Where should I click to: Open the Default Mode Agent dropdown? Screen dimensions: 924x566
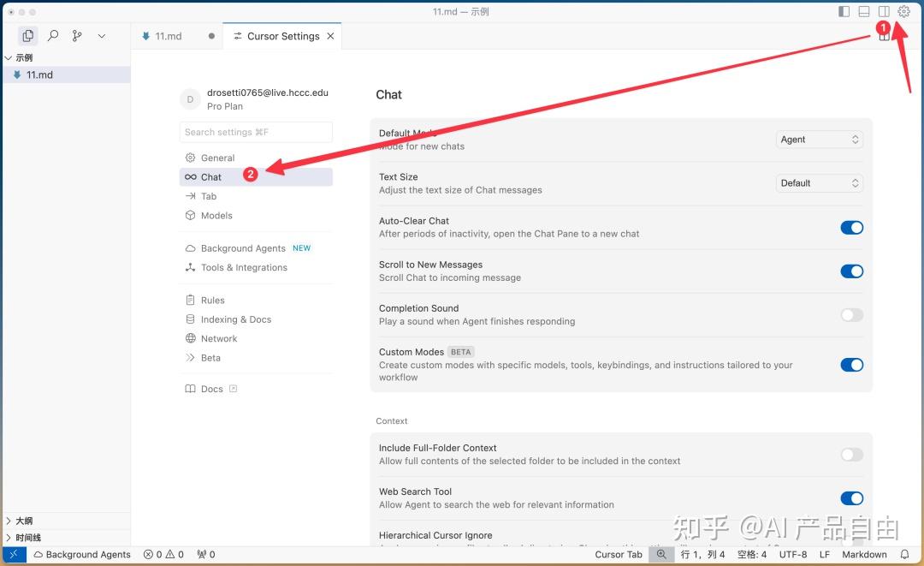pyautogui.click(x=819, y=139)
